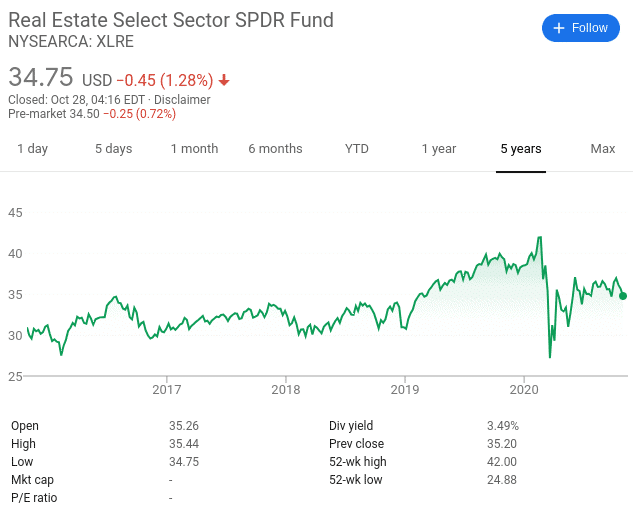Switch to the 5 days tab

point(114,149)
